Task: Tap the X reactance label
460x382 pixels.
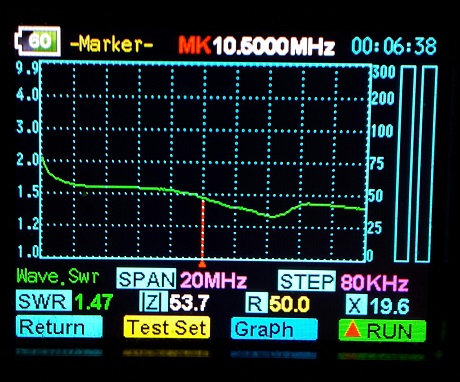Action: click(356, 305)
